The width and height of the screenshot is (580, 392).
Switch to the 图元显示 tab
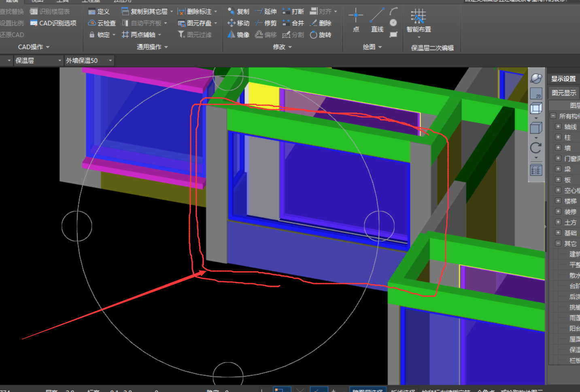coord(564,93)
